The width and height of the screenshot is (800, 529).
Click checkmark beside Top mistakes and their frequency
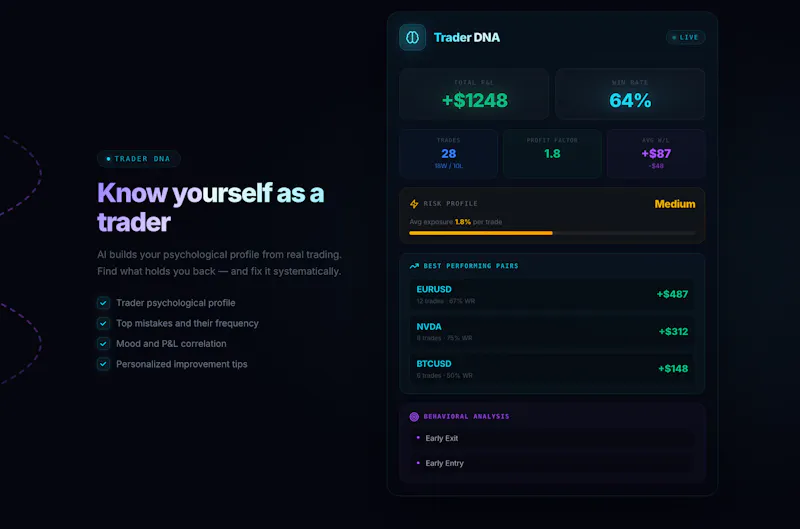point(103,323)
